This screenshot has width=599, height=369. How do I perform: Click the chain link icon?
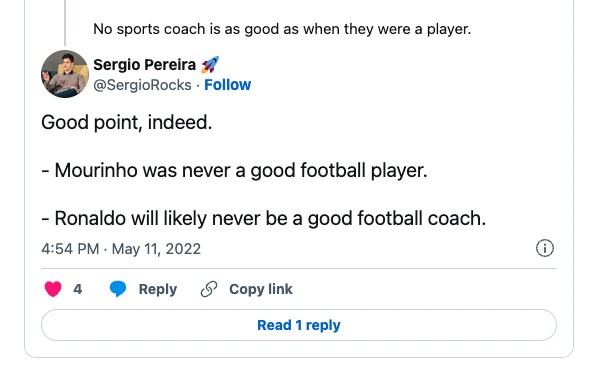209,289
